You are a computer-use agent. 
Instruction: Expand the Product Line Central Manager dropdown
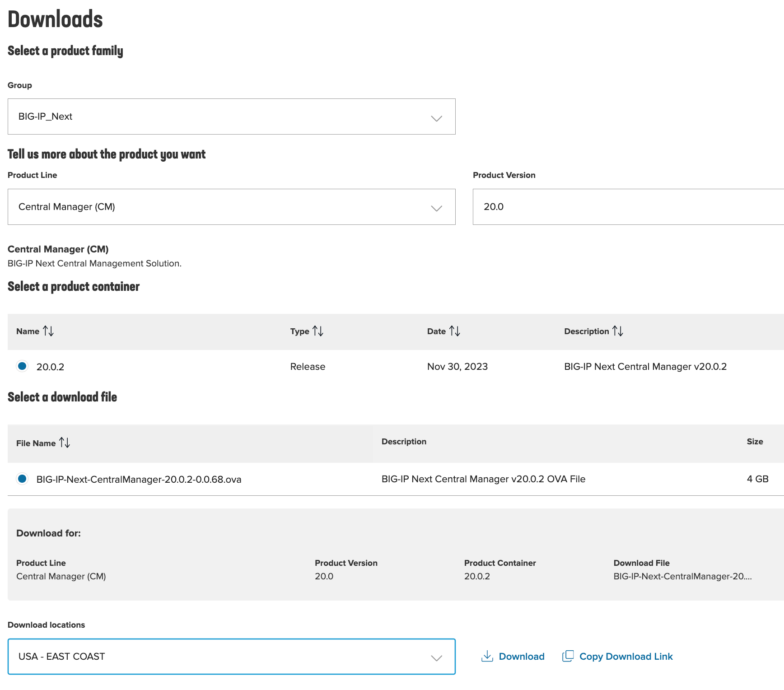tap(231, 207)
